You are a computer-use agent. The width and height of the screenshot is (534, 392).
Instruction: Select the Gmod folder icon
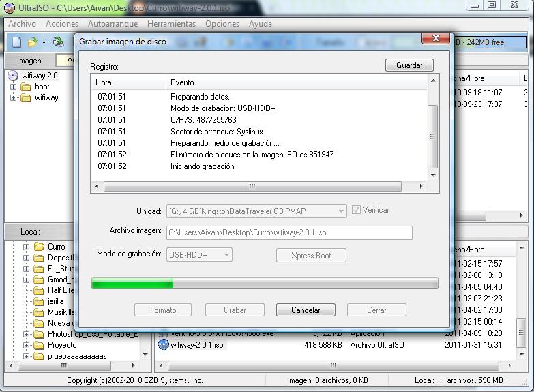pos(39,280)
